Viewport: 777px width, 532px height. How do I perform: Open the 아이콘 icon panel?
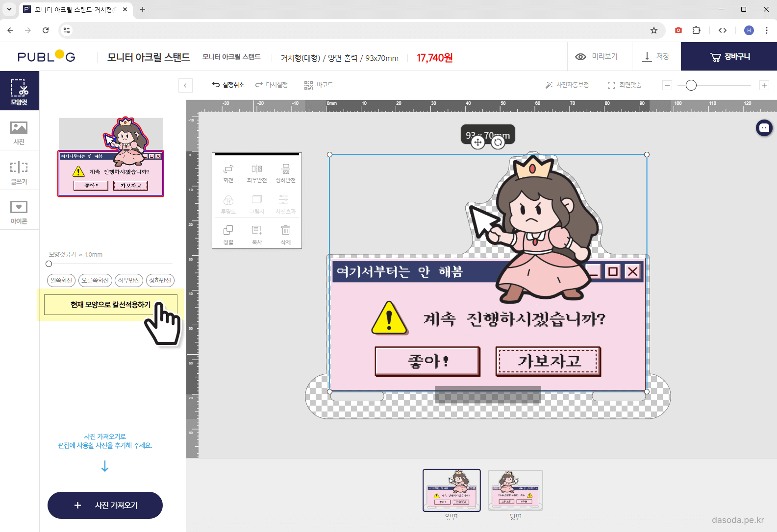click(19, 212)
